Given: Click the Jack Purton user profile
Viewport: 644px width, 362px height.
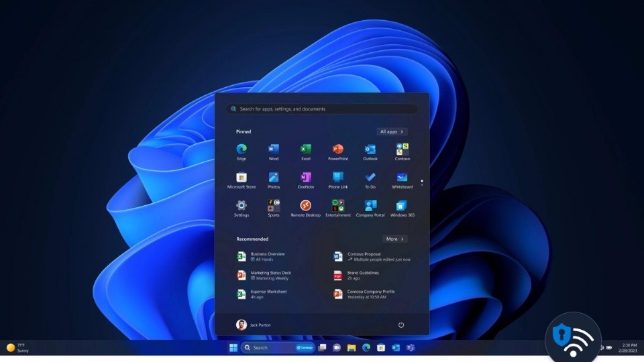Looking at the screenshot, I should (254, 325).
